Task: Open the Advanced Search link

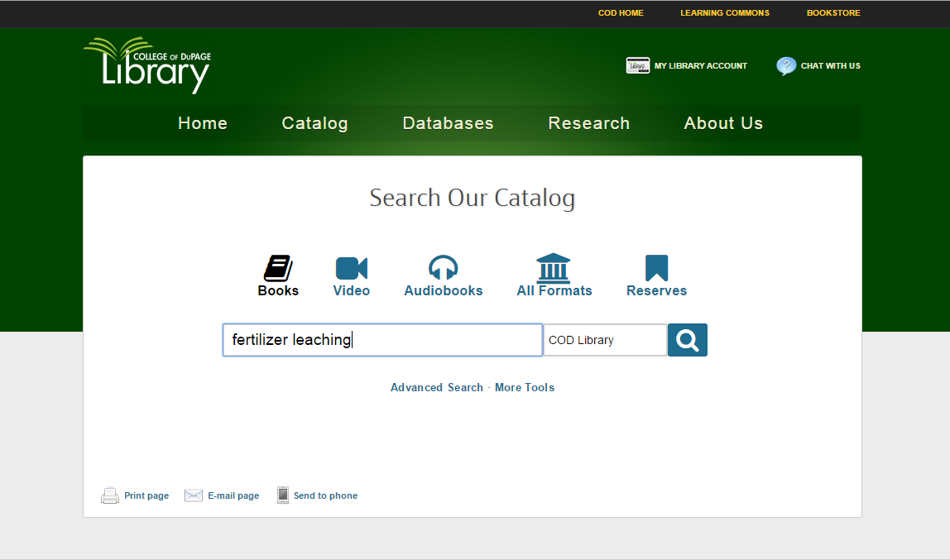Action: pyautogui.click(x=436, y=387)
